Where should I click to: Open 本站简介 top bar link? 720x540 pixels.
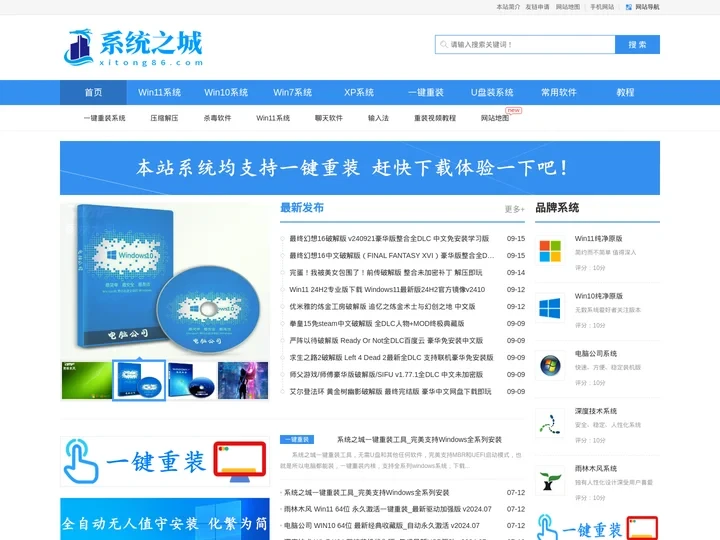click(508, 7)
